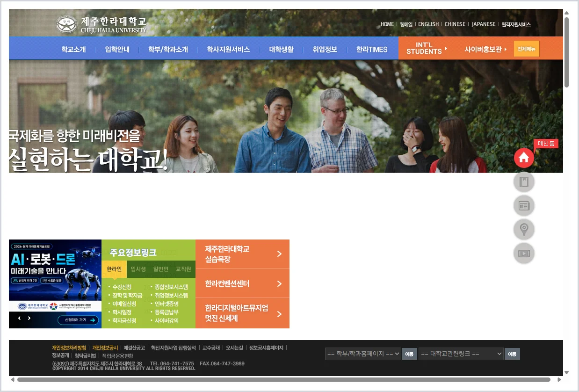This screenshot has width=579, height=392.
Task: Expand the INT'L STUDENTS menu
Action: [x=426, y=48]
